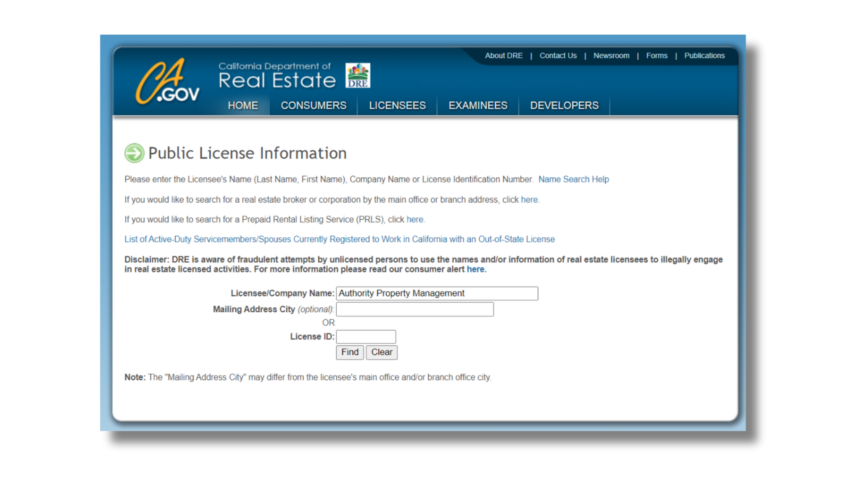This screenshot has height=489, width=868.
Task: Click broker address search 'here' link
Action: [x=528, y=199]
